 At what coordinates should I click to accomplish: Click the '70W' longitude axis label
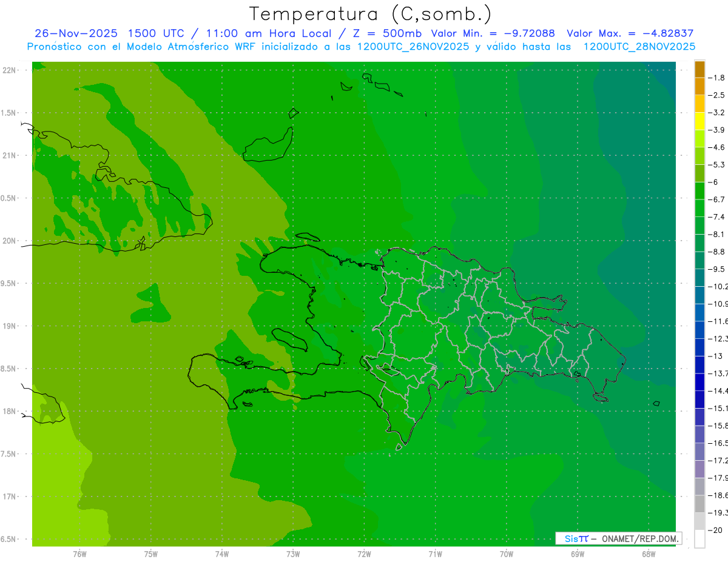507,554
